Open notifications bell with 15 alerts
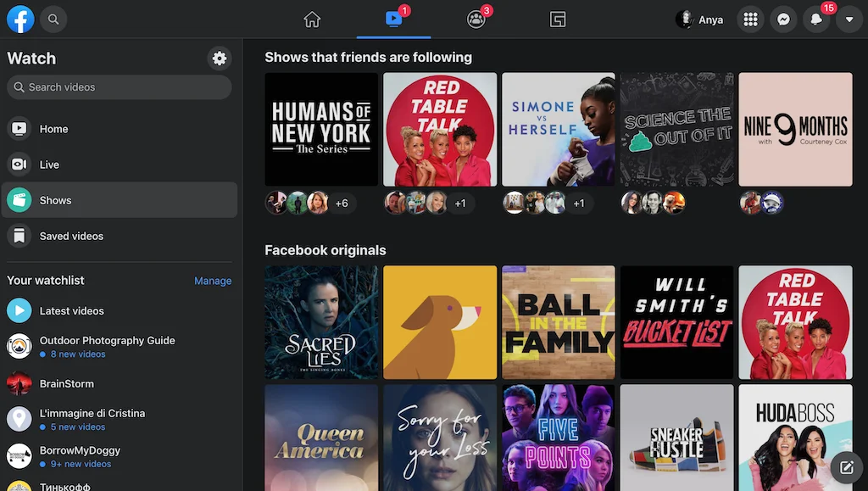 [x=816, y=20]
